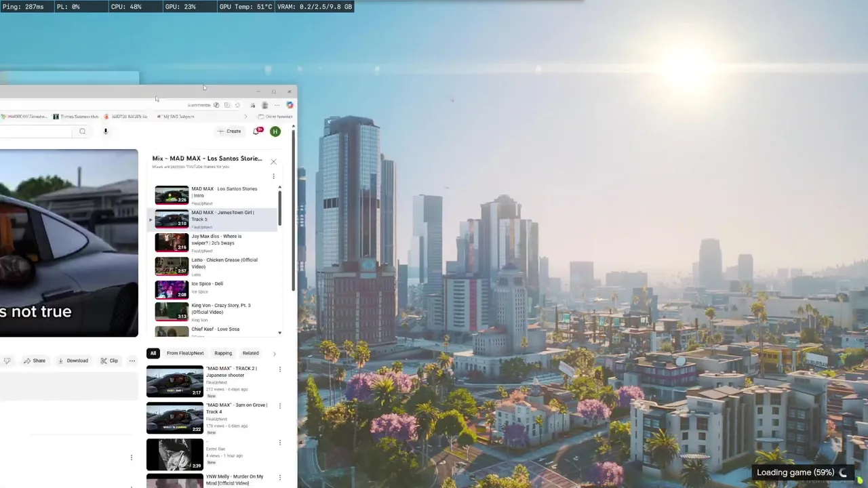Click the Edge favorites star icon
Screen dimensions: 868x488
pos(237,105)
